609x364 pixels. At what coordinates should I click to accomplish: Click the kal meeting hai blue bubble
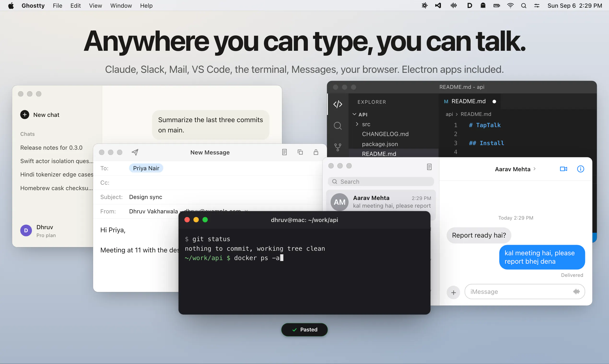542,257
